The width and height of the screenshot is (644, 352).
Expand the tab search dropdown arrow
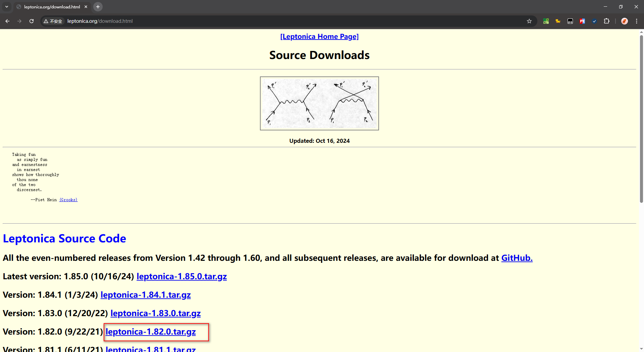(7, 7)
